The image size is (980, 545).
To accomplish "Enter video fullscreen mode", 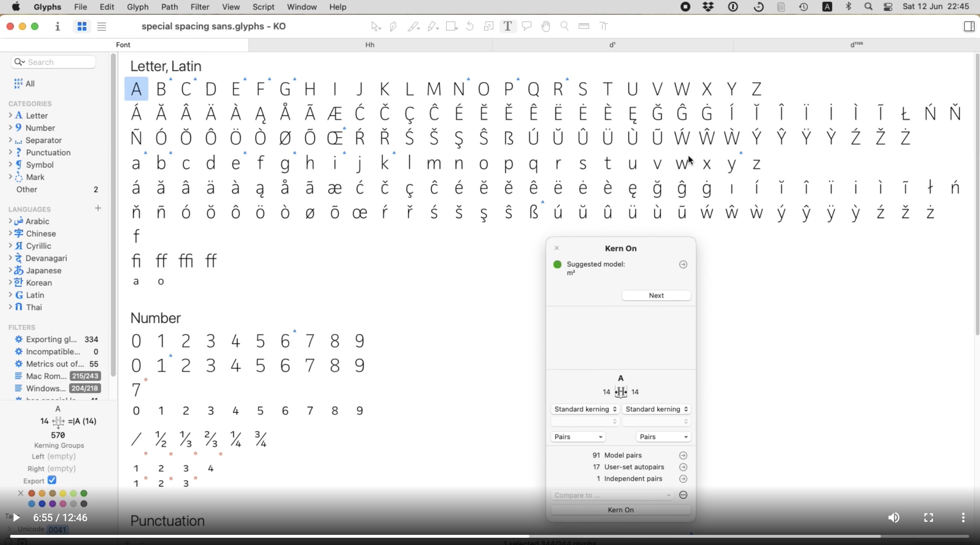I will click(x=929, y=517).
